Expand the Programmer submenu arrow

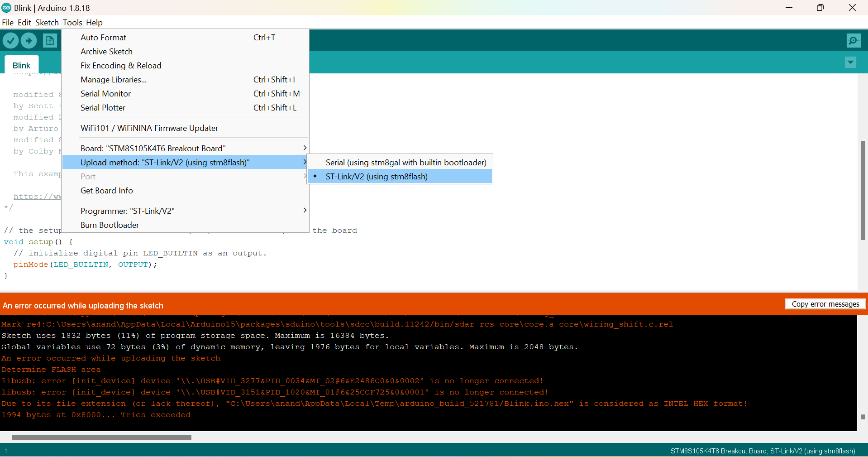(x=305, y=211)
